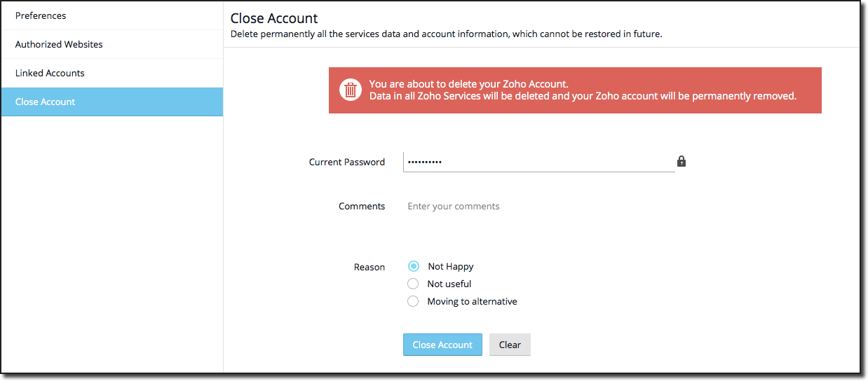Go to Authorized Websites section

(x=59, y=44)
